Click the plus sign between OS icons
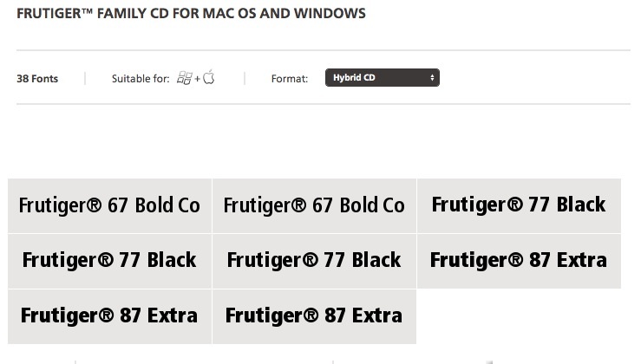The height and width of the screenshot is (364, 641). click(198, 79)
